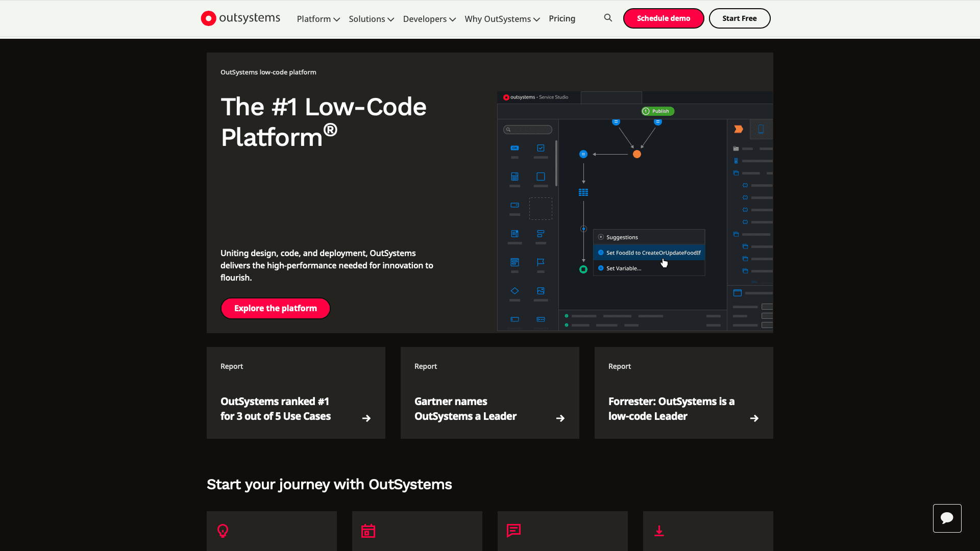
Task: Click Explore the platform button
Action: pyautogui.click(x=276, y=308)
